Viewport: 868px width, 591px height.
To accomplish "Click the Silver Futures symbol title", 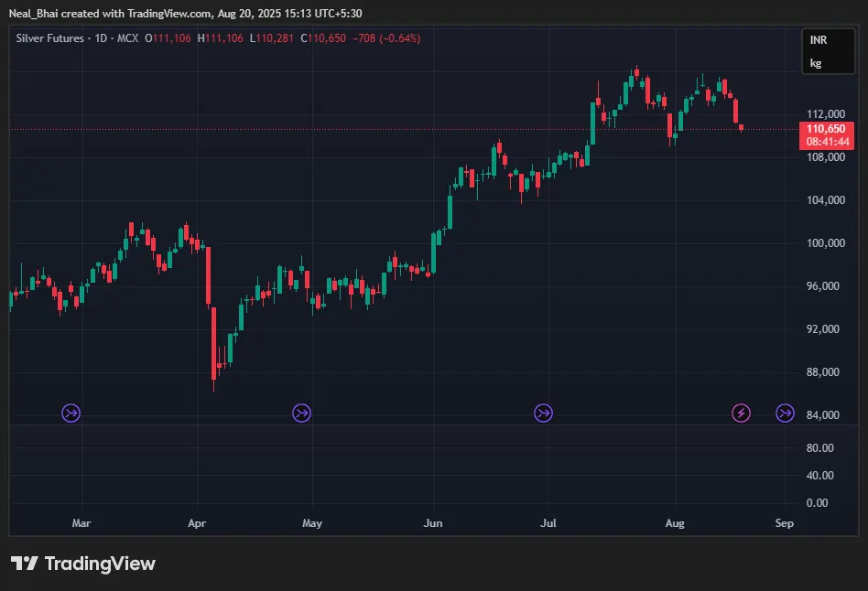I will (x=49, y=38).
